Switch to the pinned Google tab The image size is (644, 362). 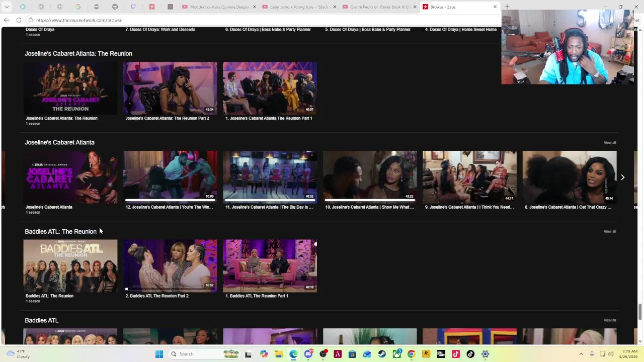point(78,7)
